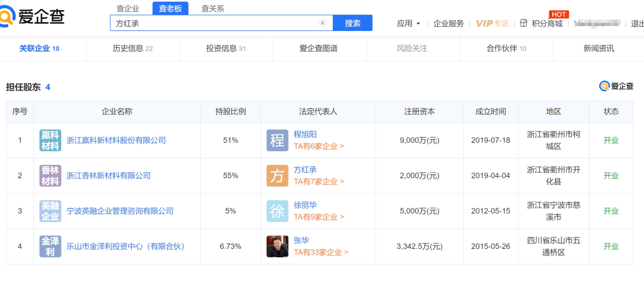Open 乐山市金泽利投资中心 company link
This screenshot has width=644, height=281.
pos(125,246)
